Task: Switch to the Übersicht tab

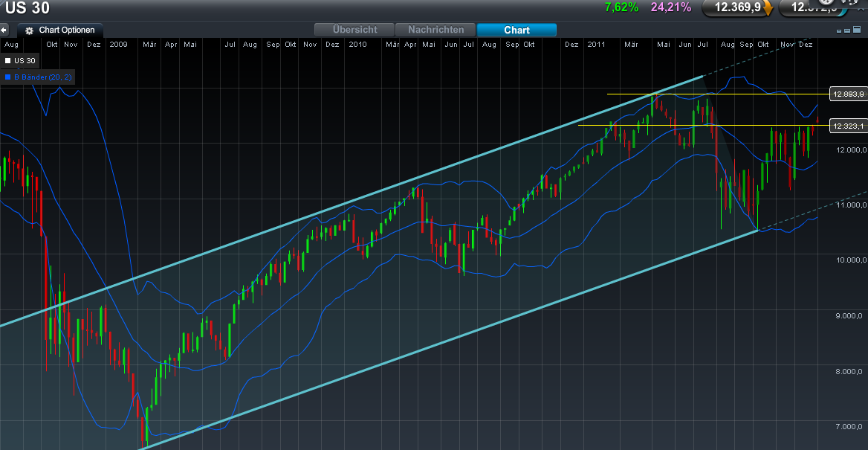Action: (354, 30)
